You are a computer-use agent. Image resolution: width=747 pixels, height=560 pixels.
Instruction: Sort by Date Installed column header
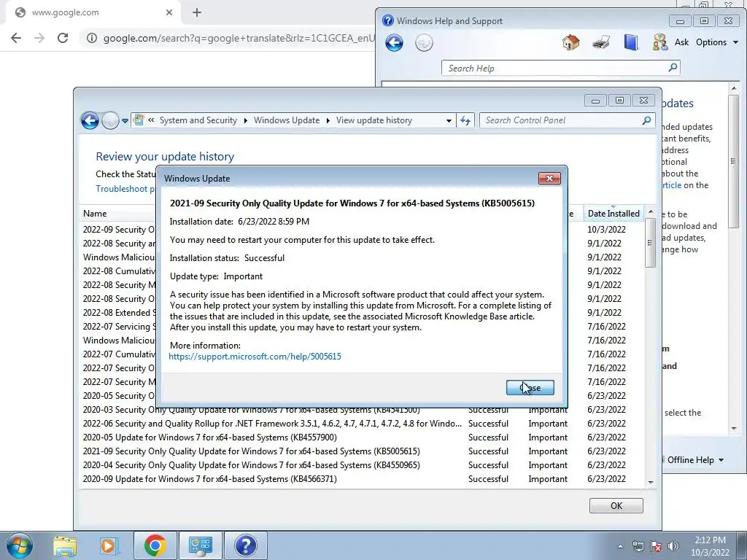click(x=614, y=214)
